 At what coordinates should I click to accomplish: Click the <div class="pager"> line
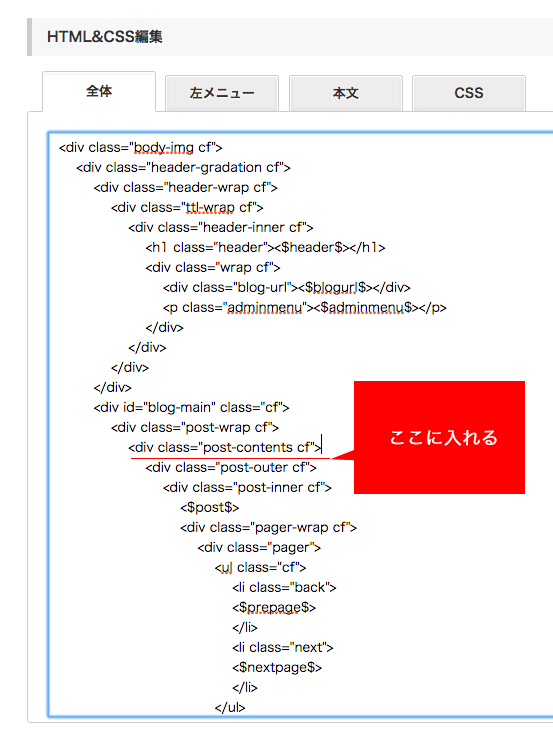[x=259, y=548]
